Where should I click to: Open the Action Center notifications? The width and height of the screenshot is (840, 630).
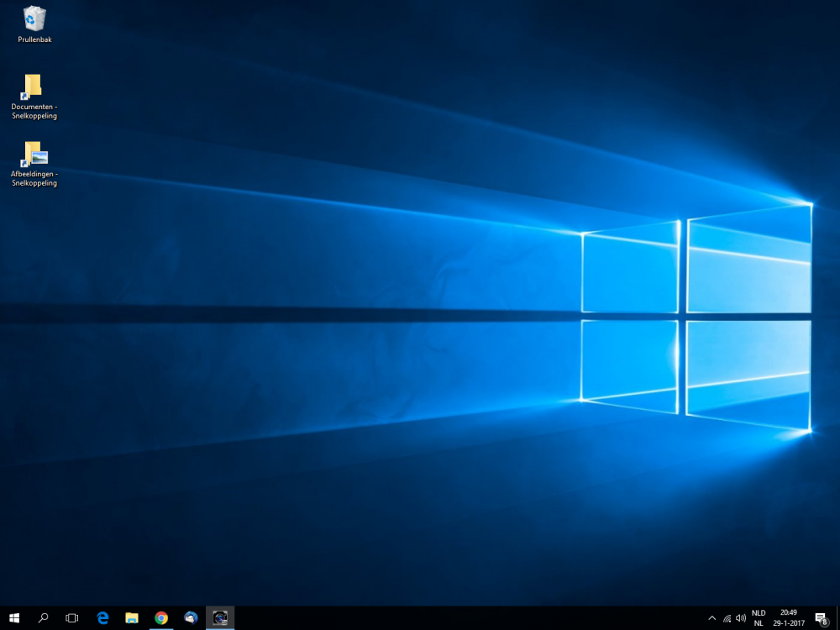coord(821,618)
